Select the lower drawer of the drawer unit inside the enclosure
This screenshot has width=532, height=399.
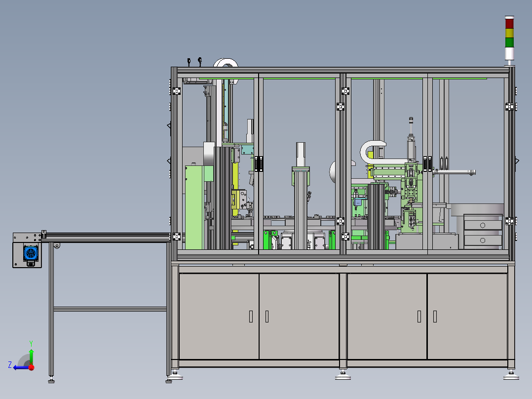(x=483, y=240)
